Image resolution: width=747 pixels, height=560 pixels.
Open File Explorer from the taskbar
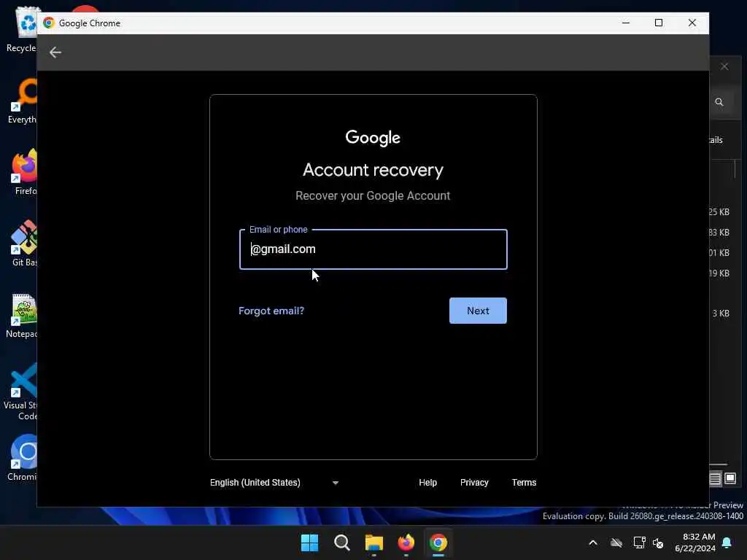pyautogui.click(x=374, y=542)
